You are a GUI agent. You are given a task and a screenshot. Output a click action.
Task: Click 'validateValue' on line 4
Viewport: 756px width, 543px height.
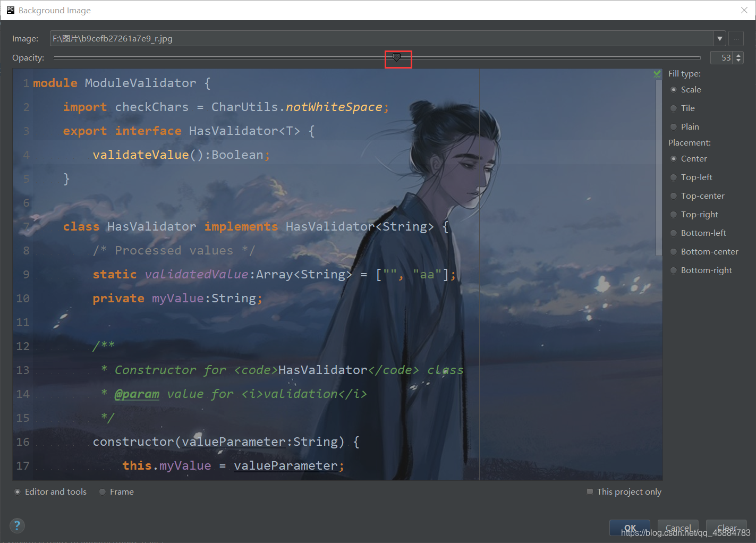141,155
